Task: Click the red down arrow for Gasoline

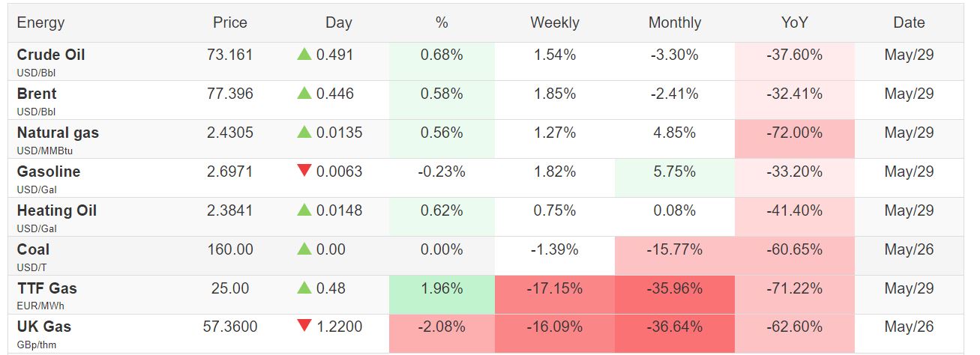Action: (304, 172)
